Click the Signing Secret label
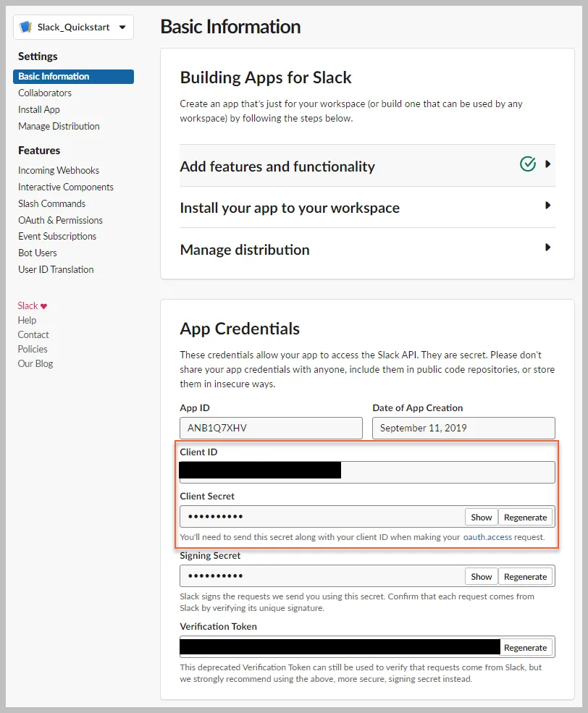This screenshot has height=713, width=588. pyautogui.click(x=210, y=556)
